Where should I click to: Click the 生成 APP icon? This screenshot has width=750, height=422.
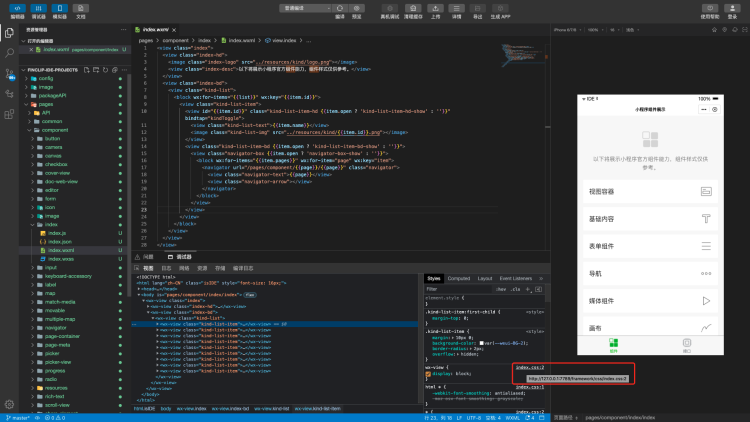coord(500,8)
